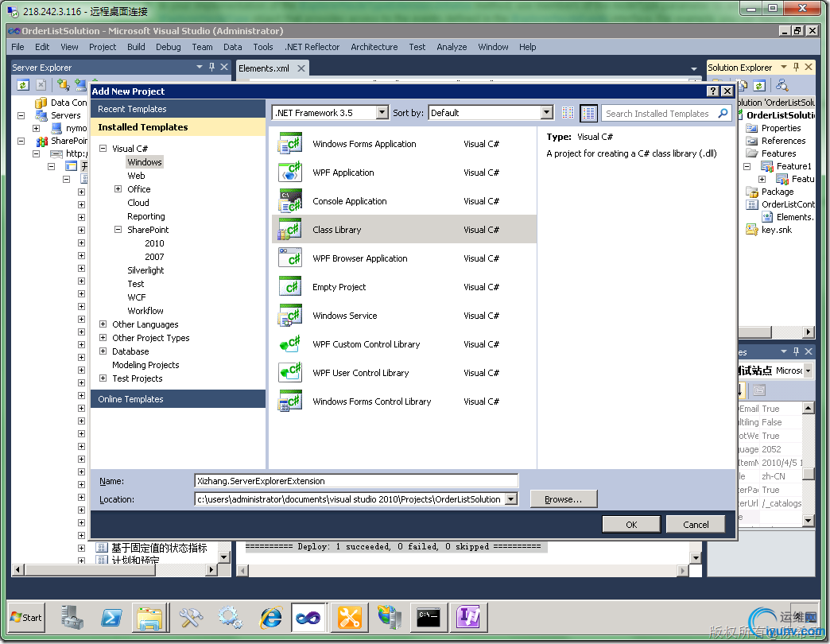The height and width of the screenshot is (644, 830).
Task: Expand the Other Languages node
Action: coord(103,324)
